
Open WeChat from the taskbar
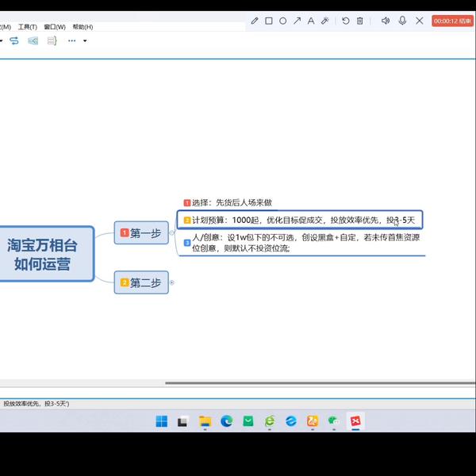(x=334, y=421)
